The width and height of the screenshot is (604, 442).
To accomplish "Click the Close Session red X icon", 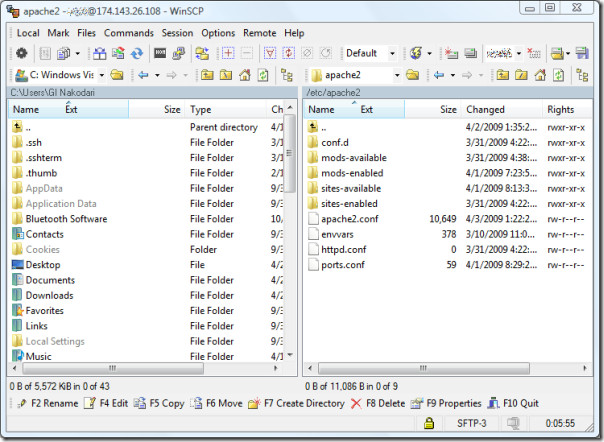I will pyautogui.click(x=534, y=53).
